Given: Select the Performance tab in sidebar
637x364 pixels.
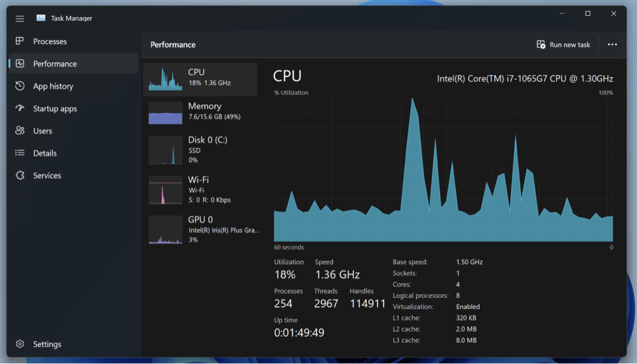Looking at the screenshot, I should [55, 64].
